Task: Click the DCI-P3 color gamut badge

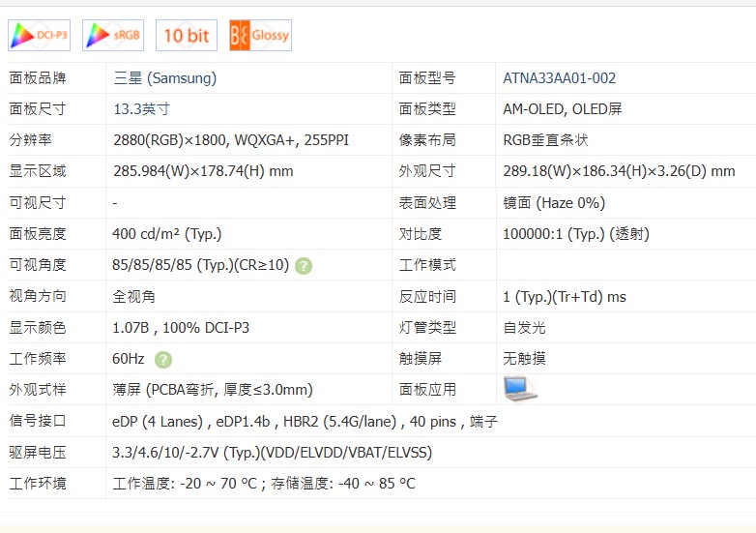Action: pyautogui.click(x=40, y=36)
